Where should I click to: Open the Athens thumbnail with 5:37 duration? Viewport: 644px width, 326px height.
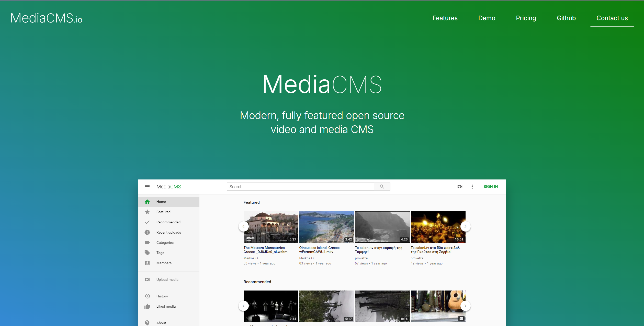click(271, 227)
